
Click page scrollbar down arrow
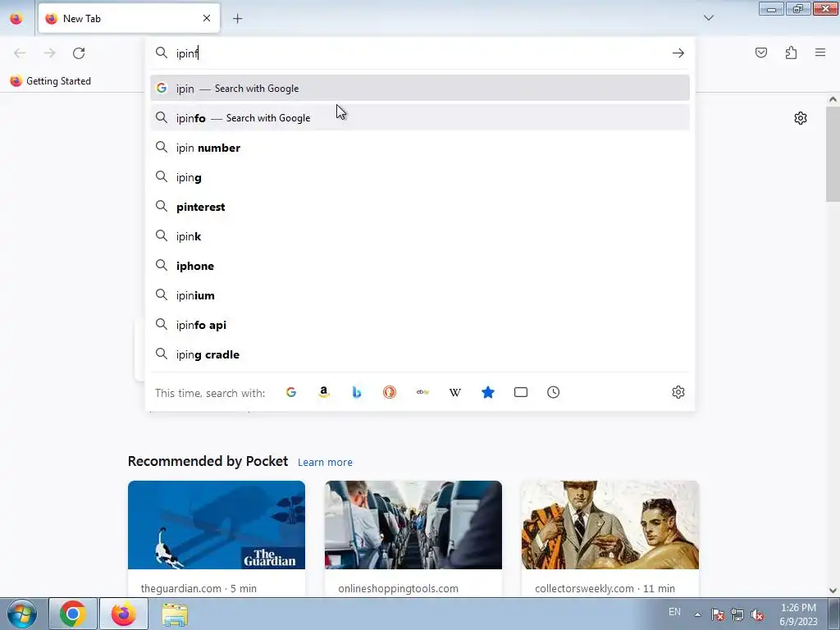click(833, 591)
